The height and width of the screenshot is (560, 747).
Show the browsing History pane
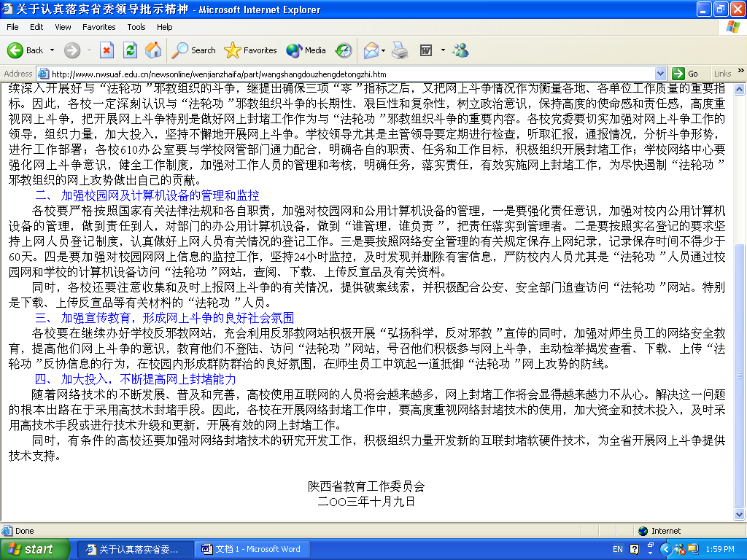point(344,50)
